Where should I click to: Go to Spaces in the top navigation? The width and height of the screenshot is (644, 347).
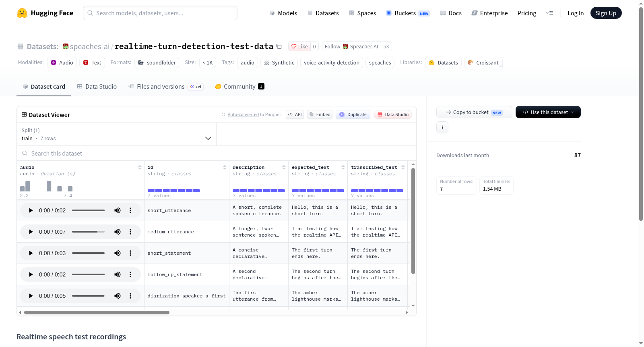(x=362, y=13)
